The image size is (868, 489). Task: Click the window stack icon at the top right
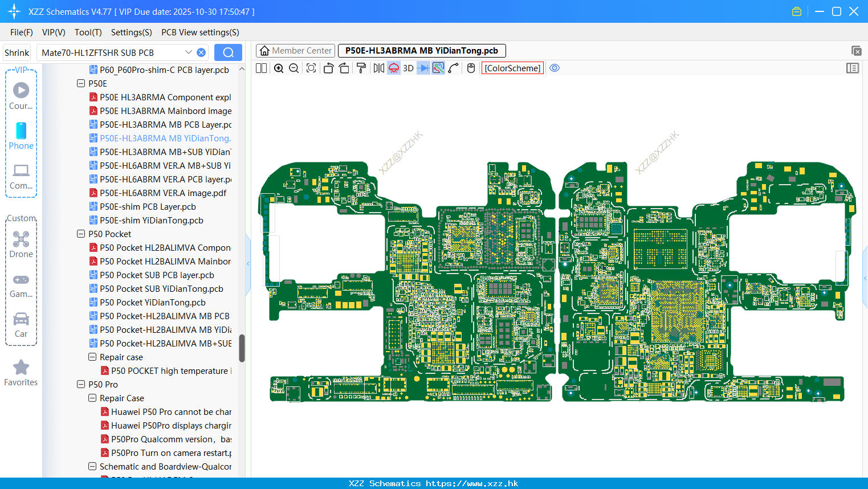(x=856, y=51)
